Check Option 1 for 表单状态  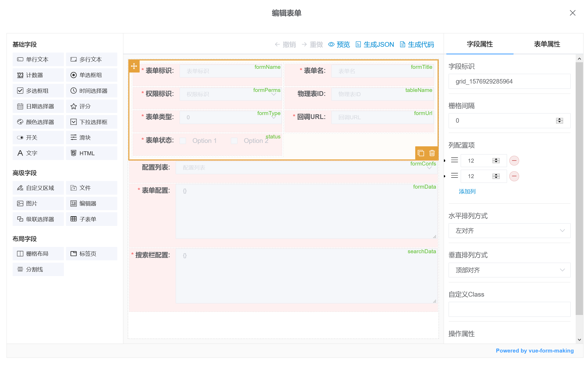point(183,141)
